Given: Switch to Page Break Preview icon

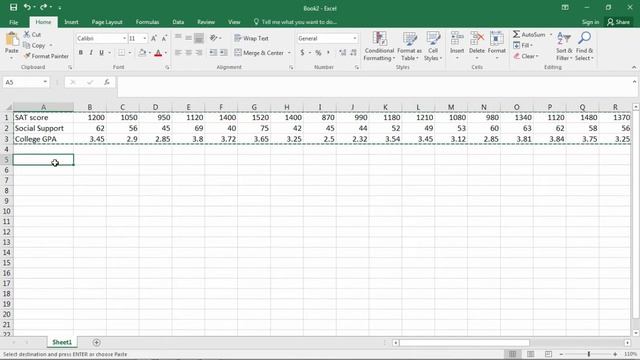Looking at the screenshot, I should click(x=548, y=354).
